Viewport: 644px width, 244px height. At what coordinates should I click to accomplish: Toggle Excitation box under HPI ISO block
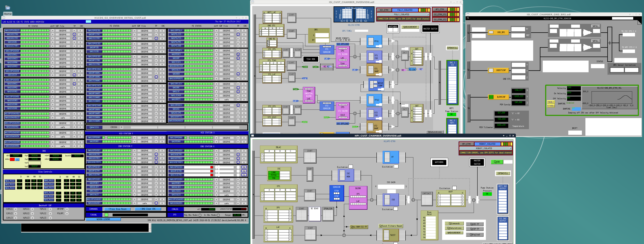point(396,209)
